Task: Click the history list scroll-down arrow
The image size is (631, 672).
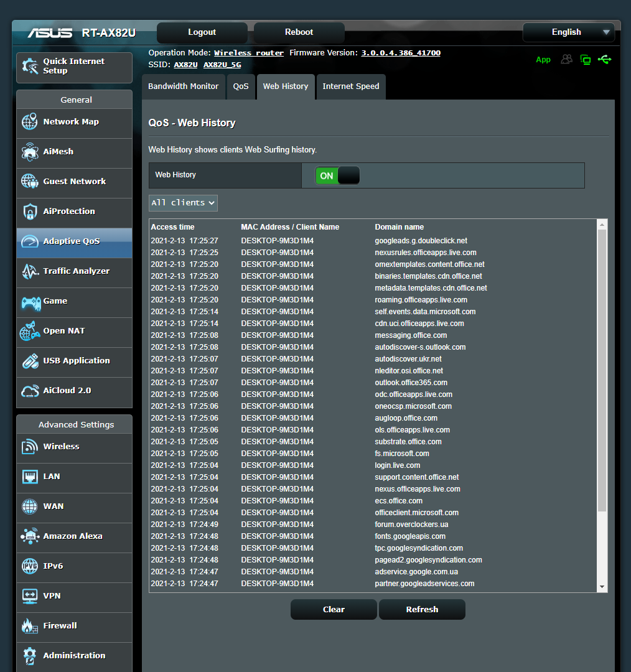Action: coord(602,587)
